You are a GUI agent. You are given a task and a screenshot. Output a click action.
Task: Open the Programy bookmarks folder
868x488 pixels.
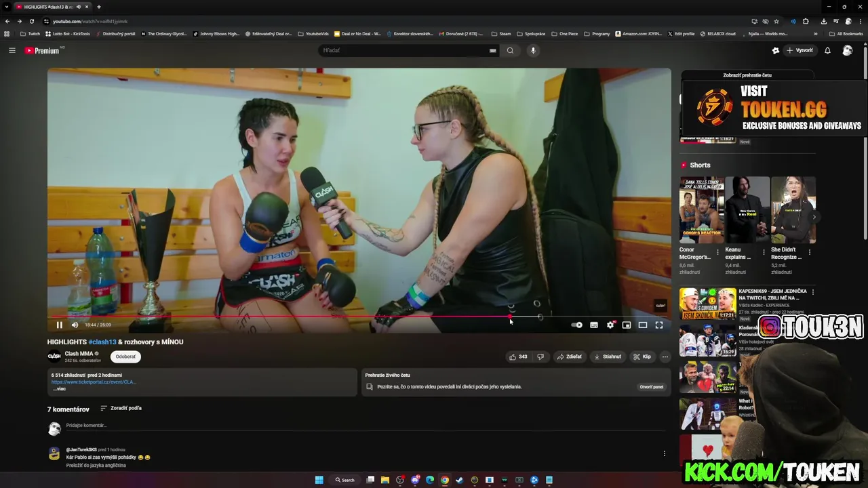[x=597, y=34]
